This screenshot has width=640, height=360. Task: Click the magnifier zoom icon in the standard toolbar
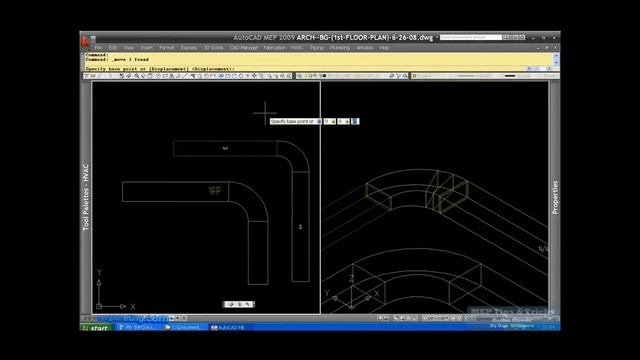(137, 76)
